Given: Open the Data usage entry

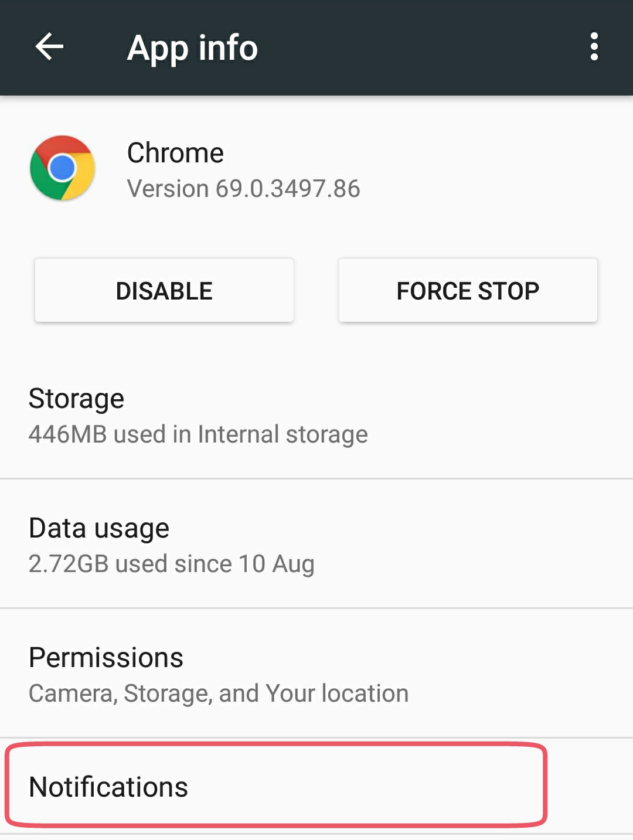Looking at the screenshot, I should 316,544.
